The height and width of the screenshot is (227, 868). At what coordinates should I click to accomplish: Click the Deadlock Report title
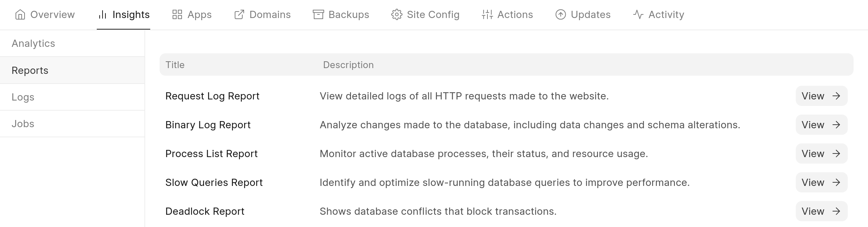pyautogui.click(x=205, y=212)
